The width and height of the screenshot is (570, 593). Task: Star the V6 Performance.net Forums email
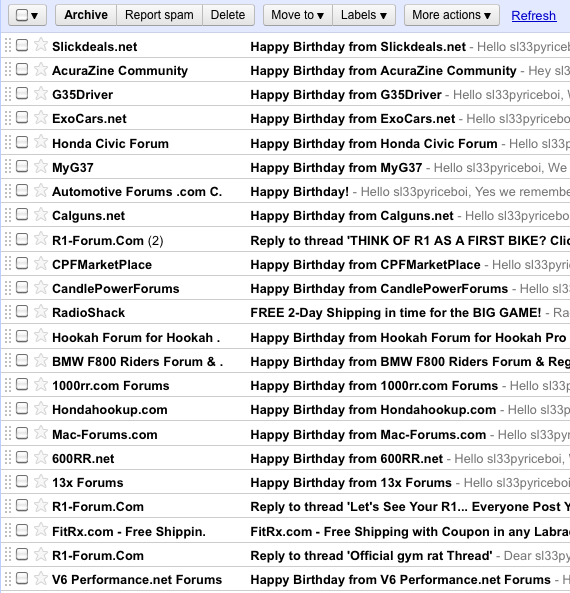[x=40, y=578]
